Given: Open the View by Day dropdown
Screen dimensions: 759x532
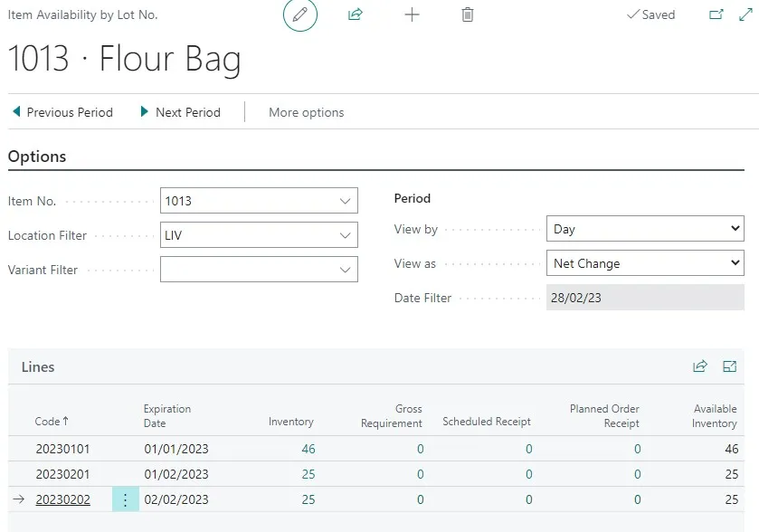Looking at the screenshot, I should (645, 229).
